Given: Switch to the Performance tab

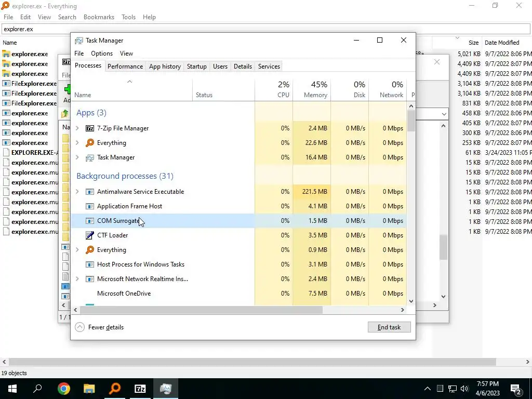Looking at the screenshot, I should (125, 66).
